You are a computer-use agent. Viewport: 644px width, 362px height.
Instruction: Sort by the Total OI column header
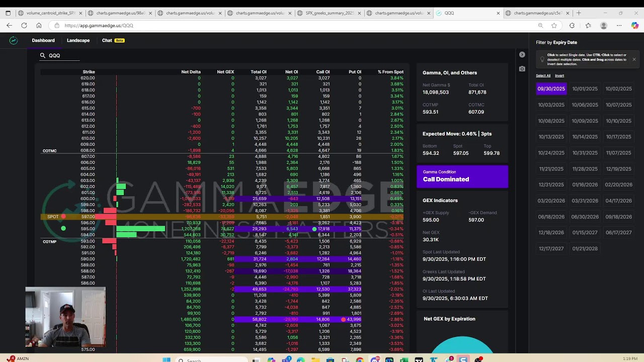259,72
